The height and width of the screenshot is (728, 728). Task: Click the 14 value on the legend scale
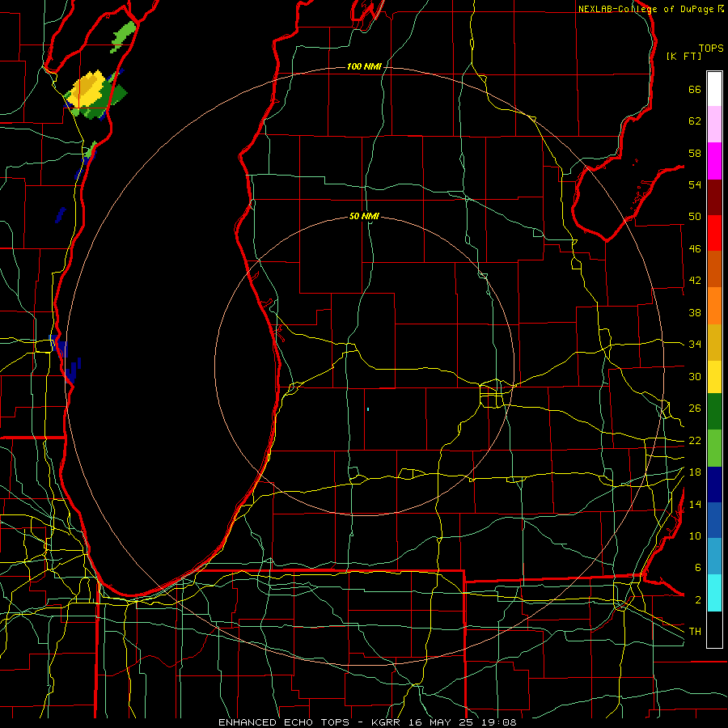(695, 504)
